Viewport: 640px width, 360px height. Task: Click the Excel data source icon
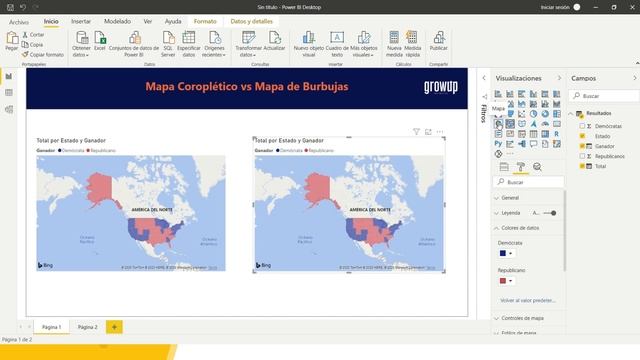(100, 41)
